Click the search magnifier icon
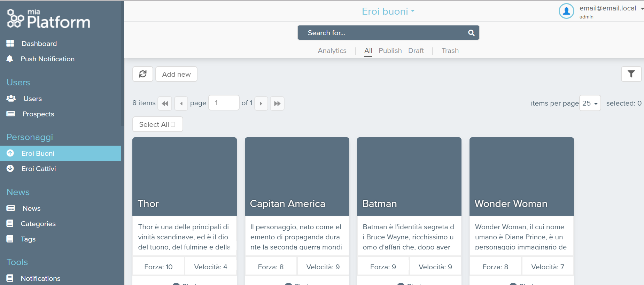 (471, 33)
